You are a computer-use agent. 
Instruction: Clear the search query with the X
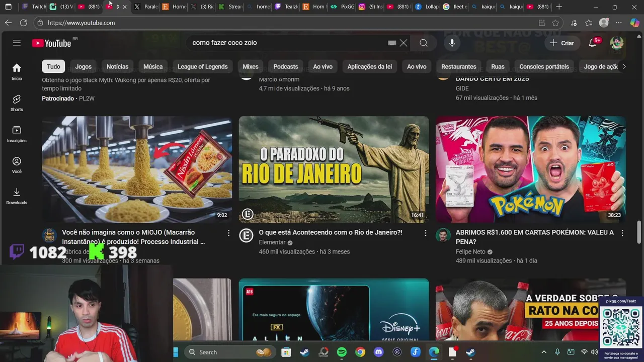404,43
